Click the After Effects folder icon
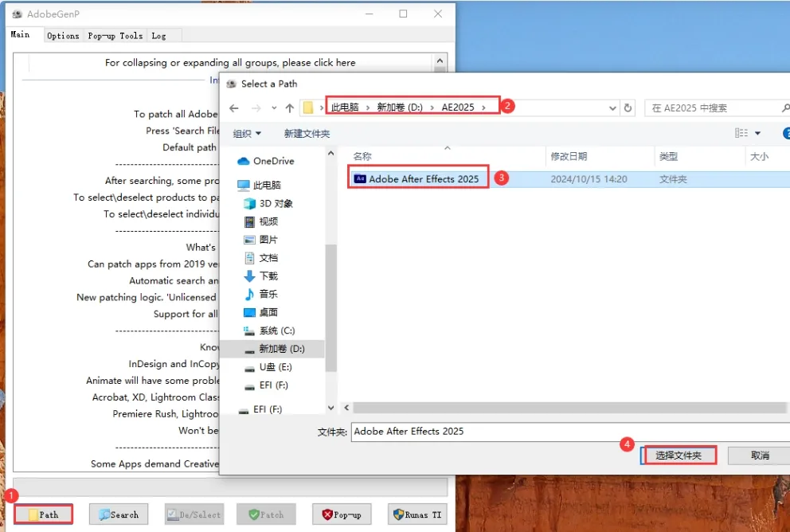The height and width of the screenshot is (532, 790). 360,178
